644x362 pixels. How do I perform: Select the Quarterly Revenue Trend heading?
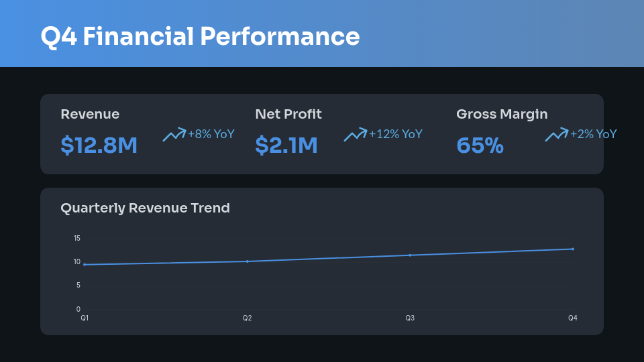click(x=145, y=208)
